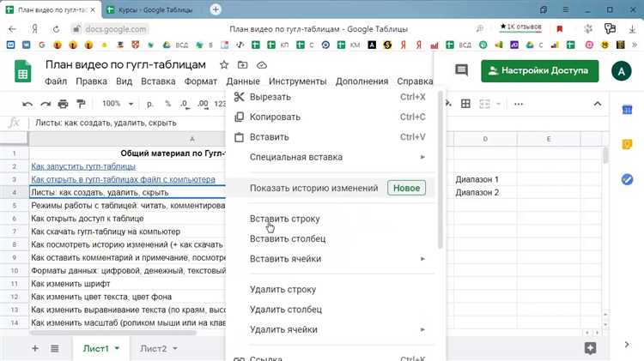The image size is (644, 361).
Task: Select the Paint format roller tool
Action: (x=82, y=104)
